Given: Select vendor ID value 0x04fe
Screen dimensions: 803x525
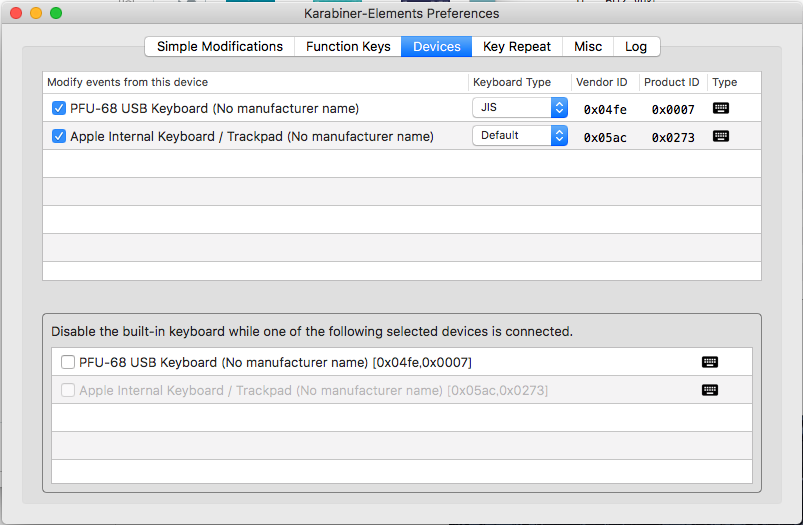Looking at the screenshot, I should [x=605, y=110].
